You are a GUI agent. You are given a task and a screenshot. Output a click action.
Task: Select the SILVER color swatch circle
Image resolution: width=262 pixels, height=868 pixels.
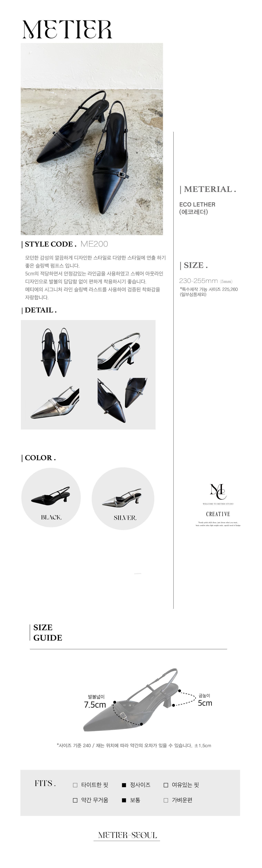pyautogui.click(x=123, y=499)
